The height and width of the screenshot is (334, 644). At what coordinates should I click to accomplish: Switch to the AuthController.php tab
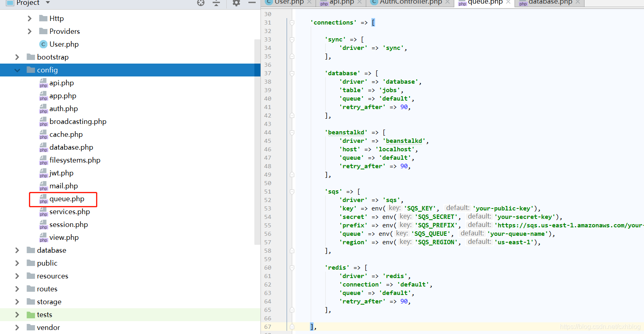point(410,2)
